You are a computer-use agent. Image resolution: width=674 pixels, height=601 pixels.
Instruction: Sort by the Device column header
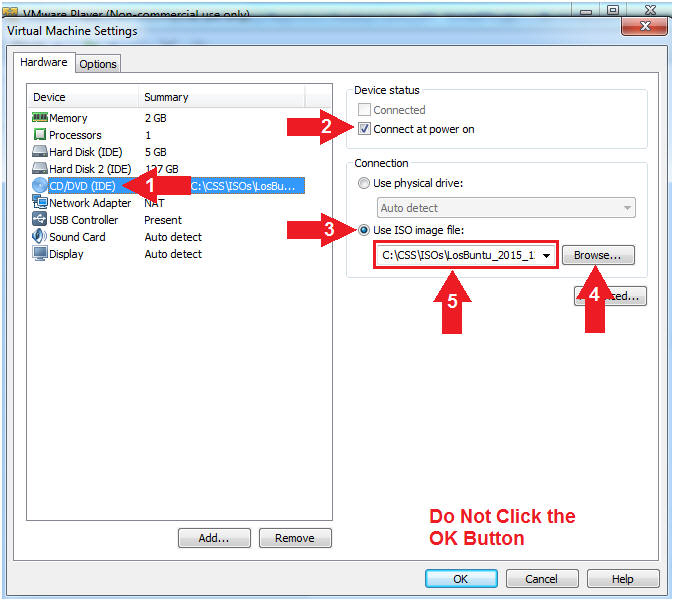(83, 97)
